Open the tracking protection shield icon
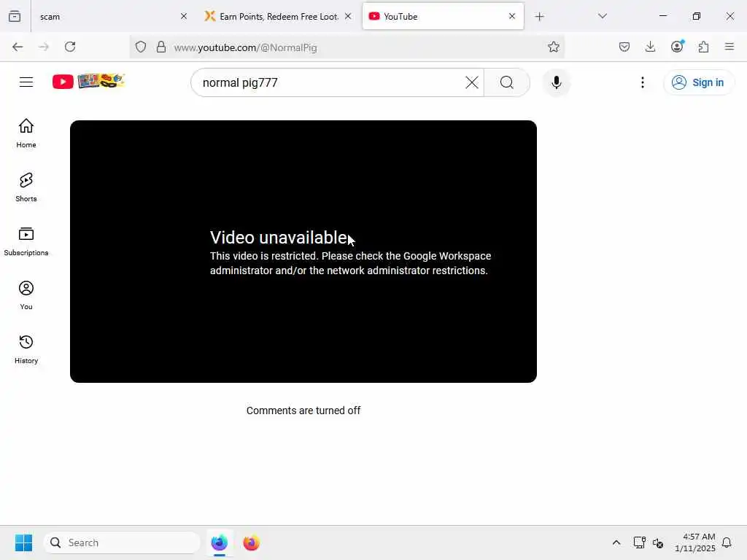This screenshot has width=747, height=560. pyautogui.click(x=141, y=47)
